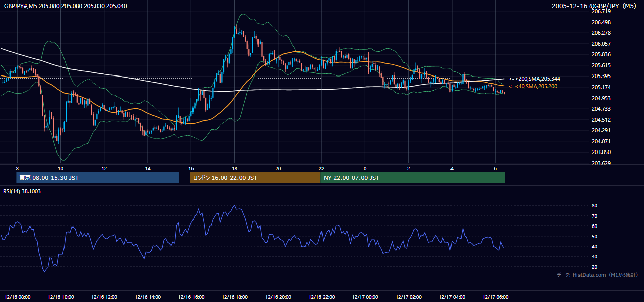Click RSI scale level 30

(594, 257)
